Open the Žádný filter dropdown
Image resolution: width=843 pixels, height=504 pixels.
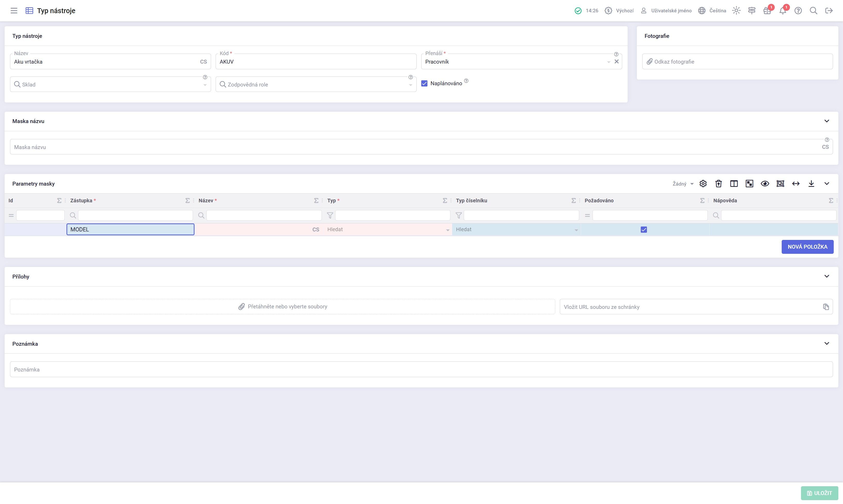coord(683,184)
